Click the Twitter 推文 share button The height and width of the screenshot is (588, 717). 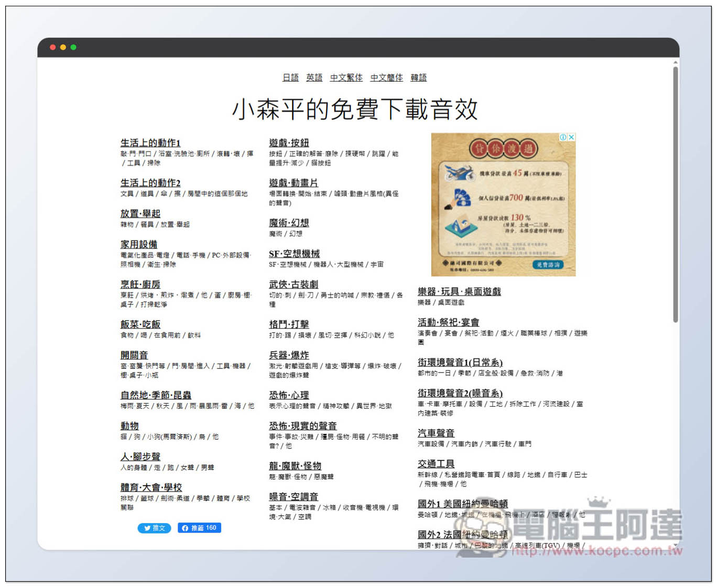point(154,528)
